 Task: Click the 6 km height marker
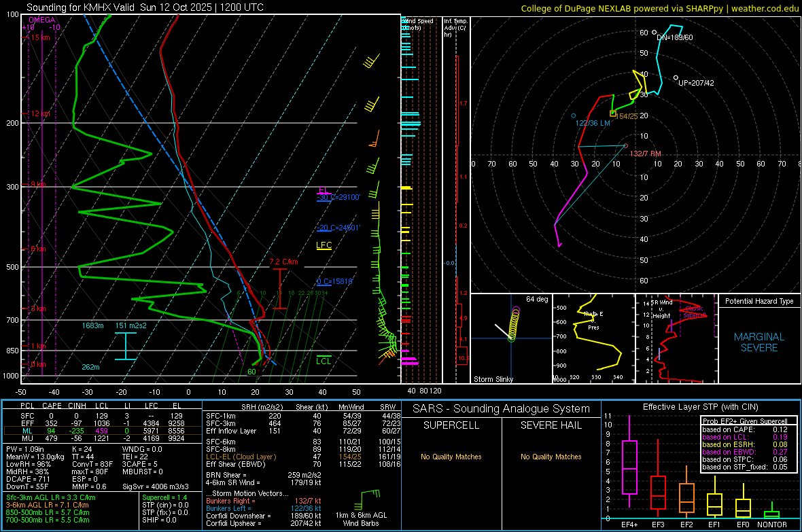[37, 249]
